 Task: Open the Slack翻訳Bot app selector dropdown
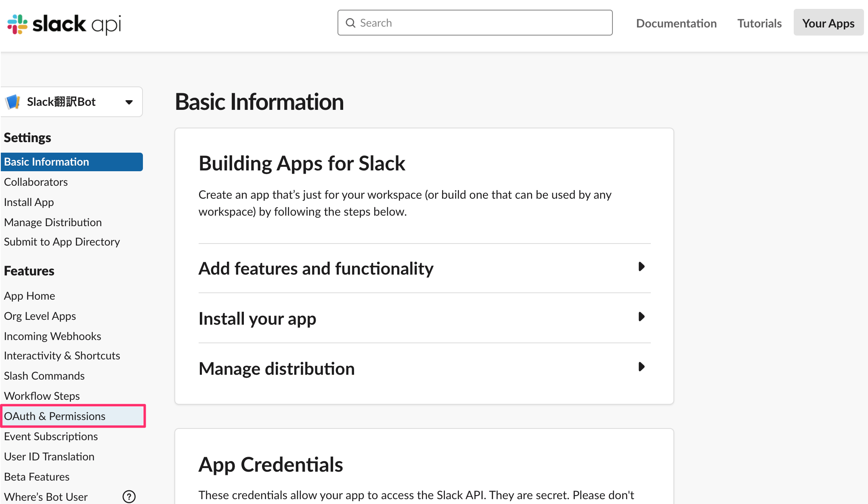click(x=129, y=102)
